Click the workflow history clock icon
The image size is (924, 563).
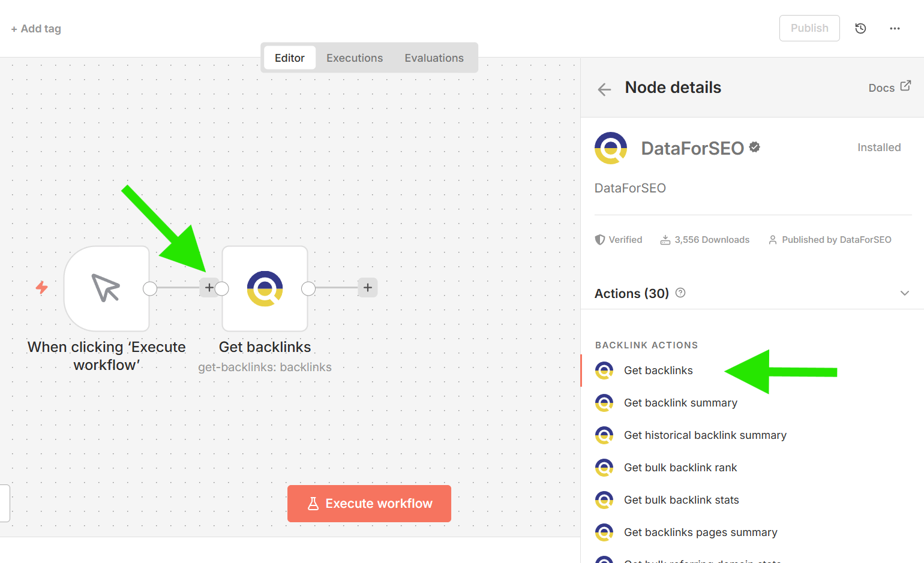[x=860, y=28]
